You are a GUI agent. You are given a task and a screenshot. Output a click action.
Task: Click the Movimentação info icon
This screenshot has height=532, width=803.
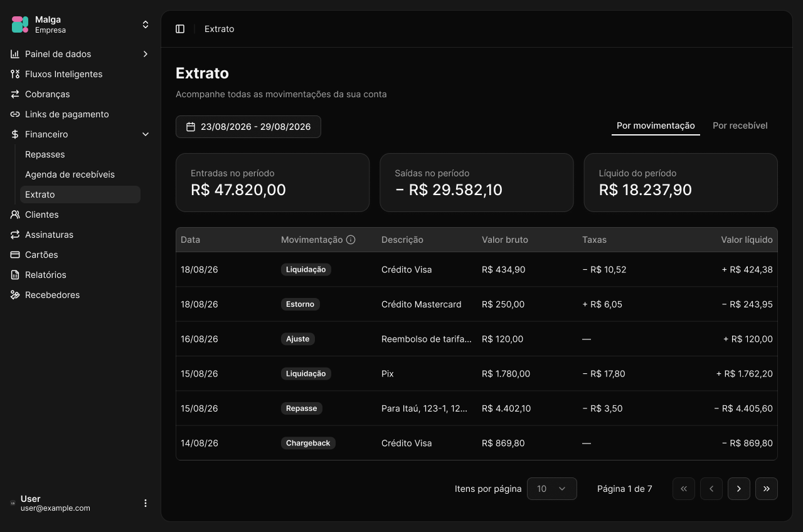351,240
